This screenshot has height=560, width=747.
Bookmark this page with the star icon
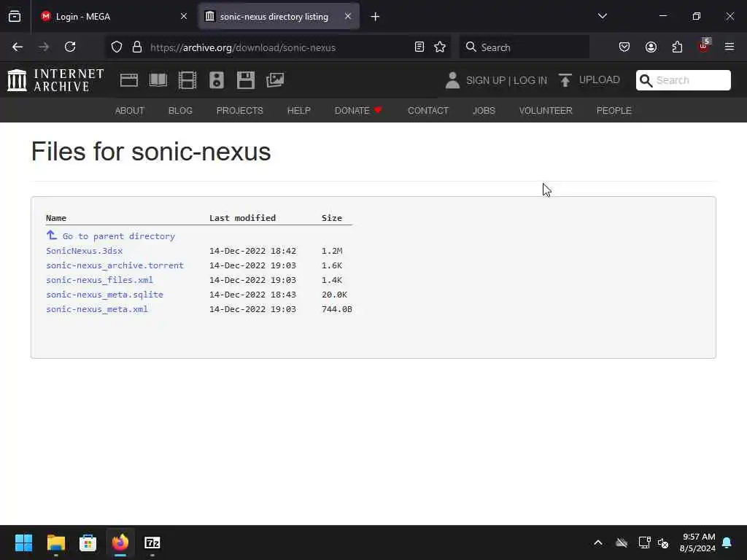click(440, 47)
